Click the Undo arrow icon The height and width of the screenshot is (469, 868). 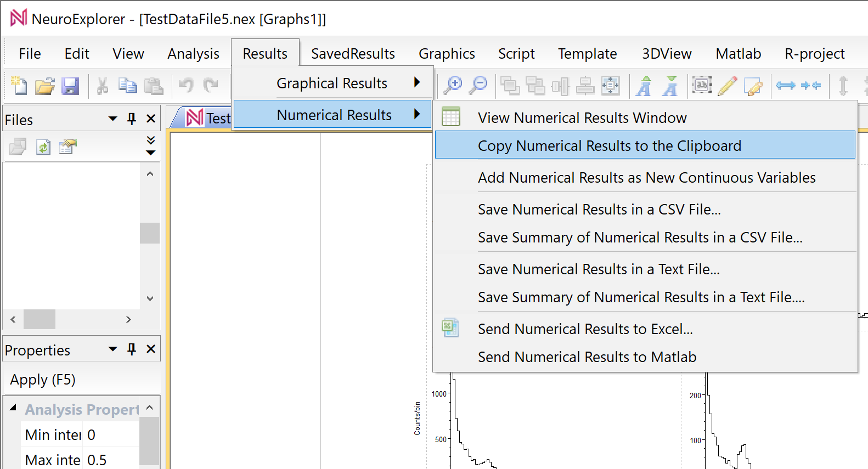(x=186, y=86)
